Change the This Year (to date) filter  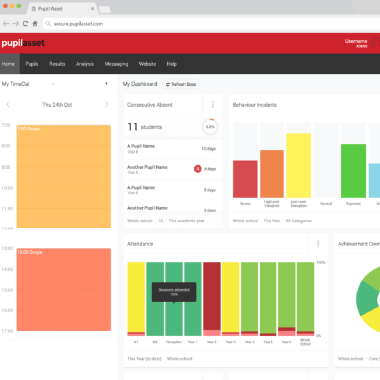144,359
